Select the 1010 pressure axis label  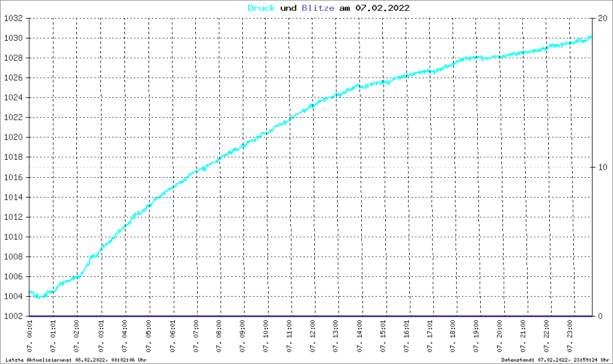coord(13,237)
